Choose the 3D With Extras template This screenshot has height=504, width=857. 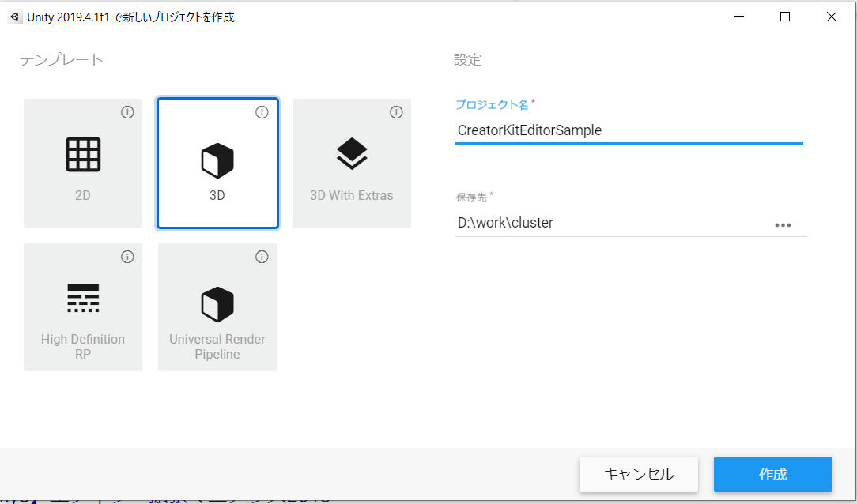pyautogui.click(x=352, y=163)
